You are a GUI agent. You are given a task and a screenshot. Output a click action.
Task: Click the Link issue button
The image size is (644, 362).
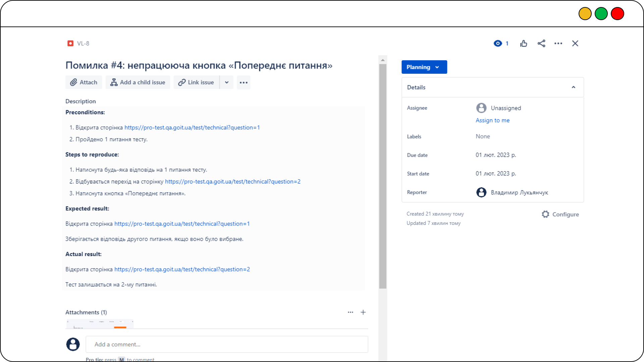click(196, 82)
